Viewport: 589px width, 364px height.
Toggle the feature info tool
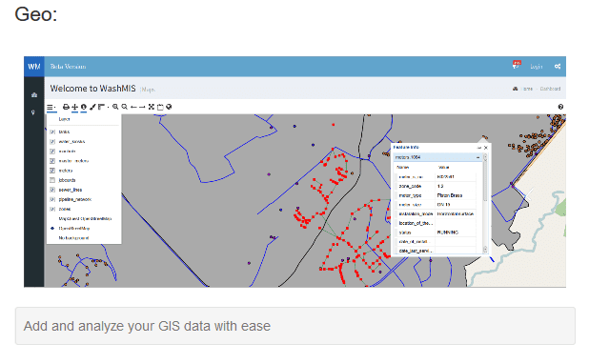point(84,107)
